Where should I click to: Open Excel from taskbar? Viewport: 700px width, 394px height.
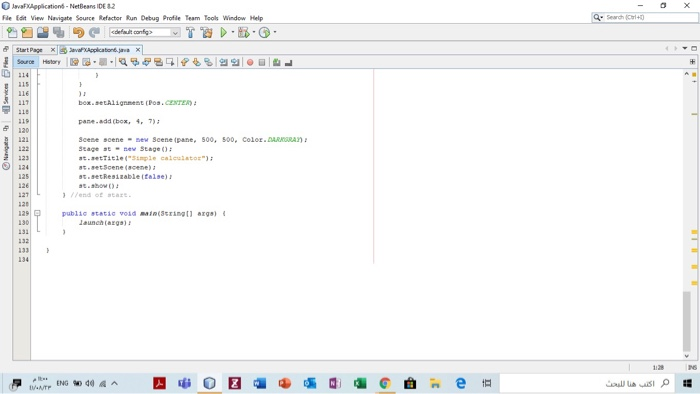coord(360,383)
